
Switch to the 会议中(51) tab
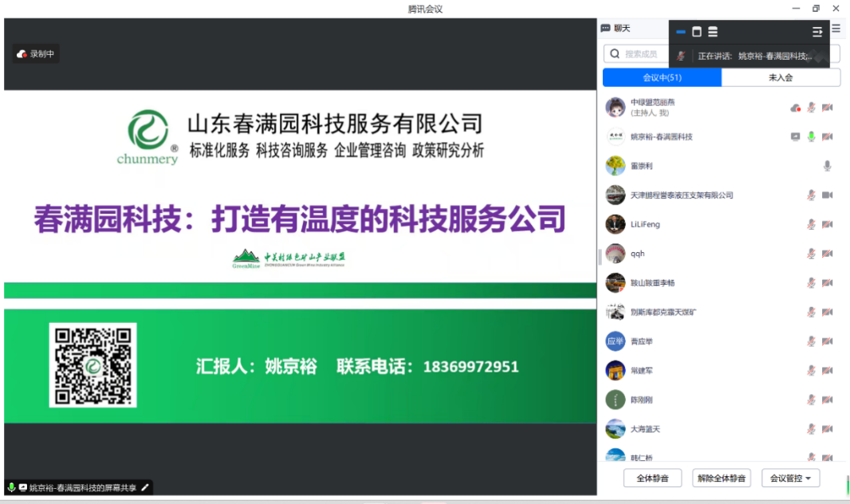[x=662, y=77]
